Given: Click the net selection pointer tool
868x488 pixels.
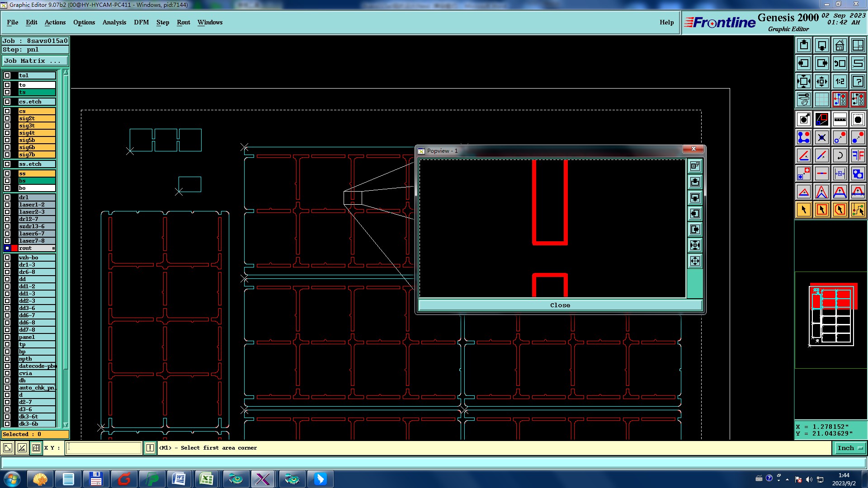Looking at the screenshot, I should click(x=858, y=210).
